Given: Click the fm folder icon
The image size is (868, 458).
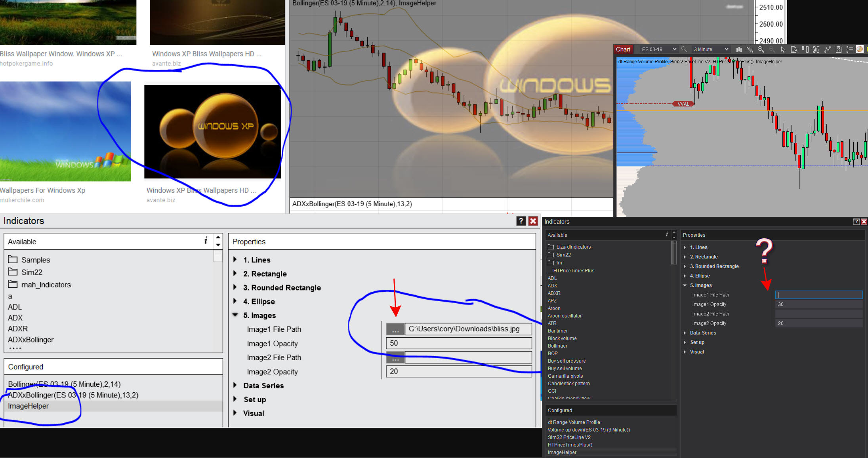Looking at the screenshot, I should pyautogui.click(x=551, y=262).
